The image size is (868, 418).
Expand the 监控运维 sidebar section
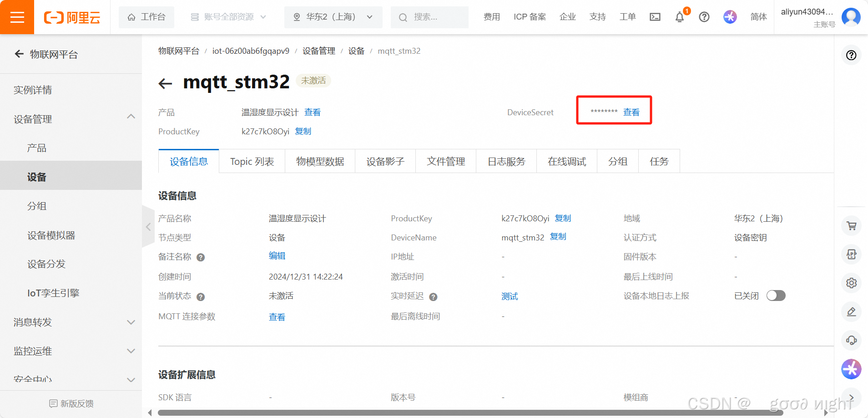131,351
